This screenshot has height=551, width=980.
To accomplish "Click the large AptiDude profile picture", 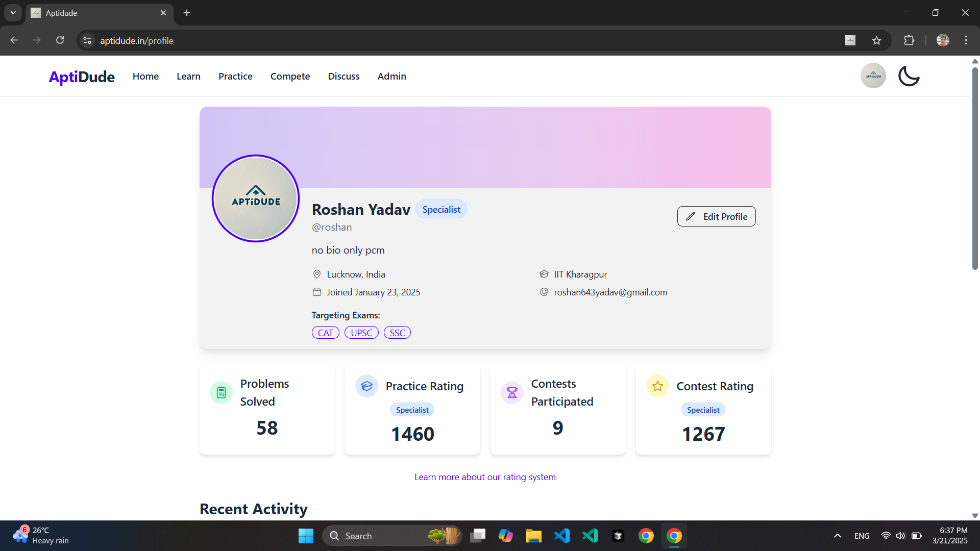I will (x=256, y=198).
